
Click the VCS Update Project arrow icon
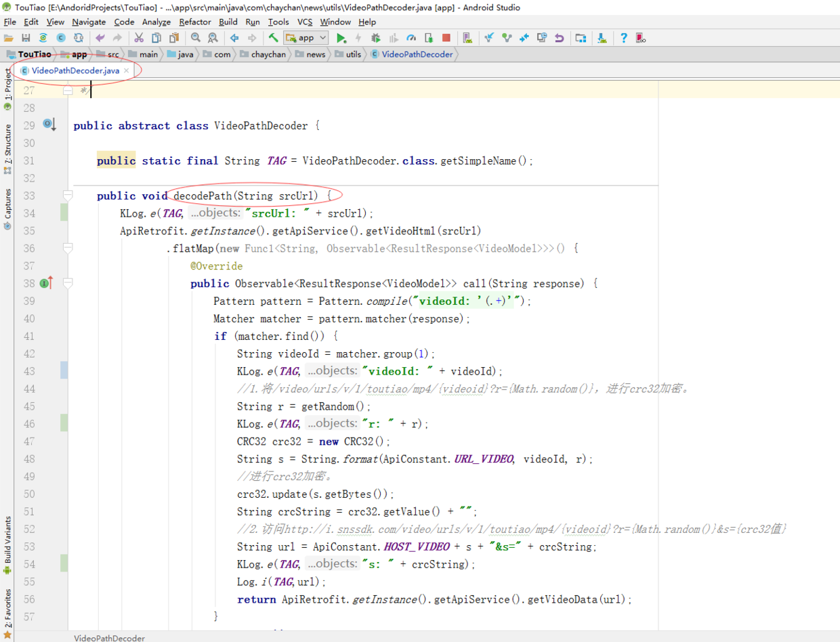click(x=489, y=38)
